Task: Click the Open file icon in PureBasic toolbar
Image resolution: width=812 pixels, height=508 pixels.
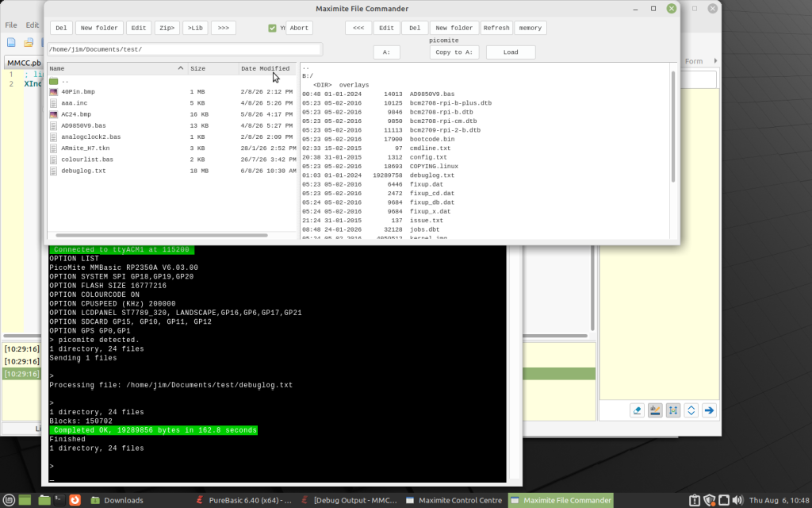Action: click(29, 43)
